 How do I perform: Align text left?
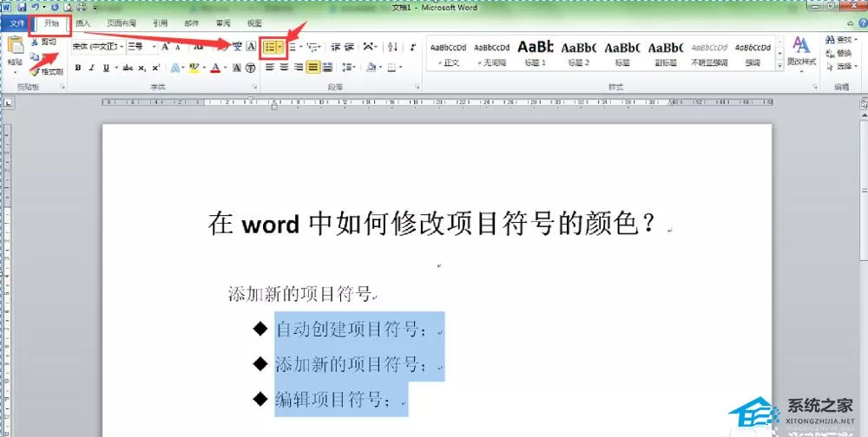coord(270,68)
